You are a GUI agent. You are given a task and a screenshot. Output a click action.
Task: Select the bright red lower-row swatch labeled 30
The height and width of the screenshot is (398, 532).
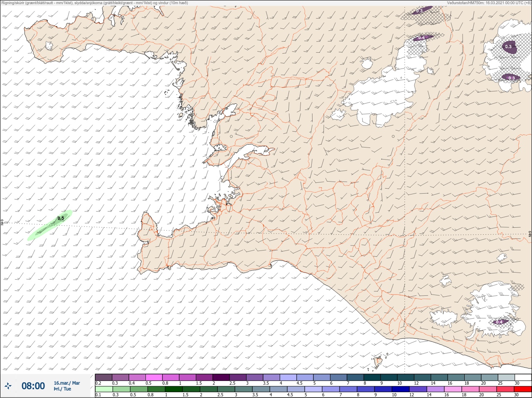coord(523,389)
